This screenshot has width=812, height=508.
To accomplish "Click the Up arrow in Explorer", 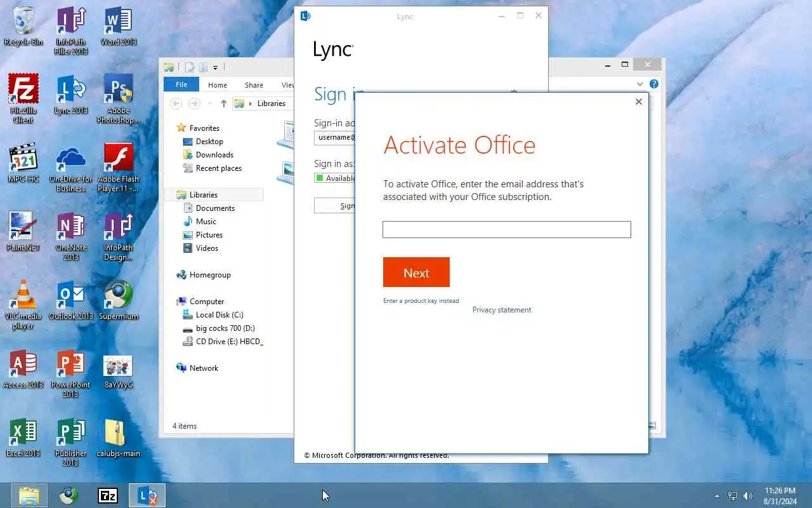I will click(223, 104).
